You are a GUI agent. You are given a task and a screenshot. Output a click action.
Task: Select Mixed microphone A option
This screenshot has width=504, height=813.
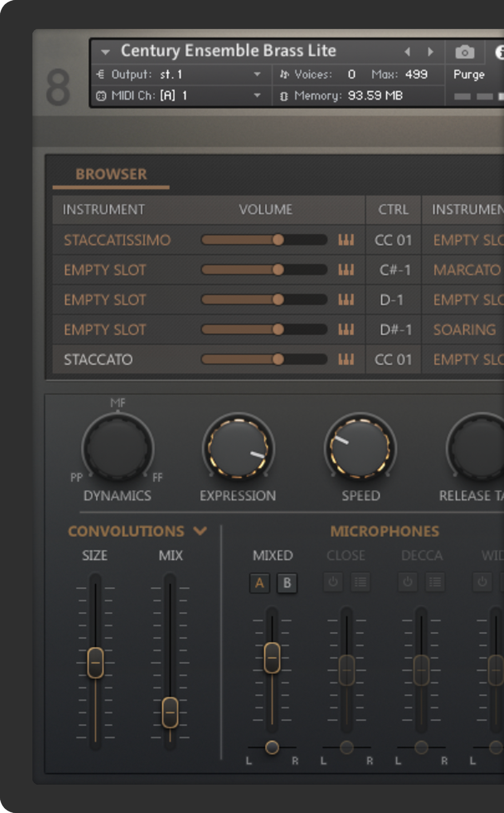pyautogui.click(x=259, y=583)
